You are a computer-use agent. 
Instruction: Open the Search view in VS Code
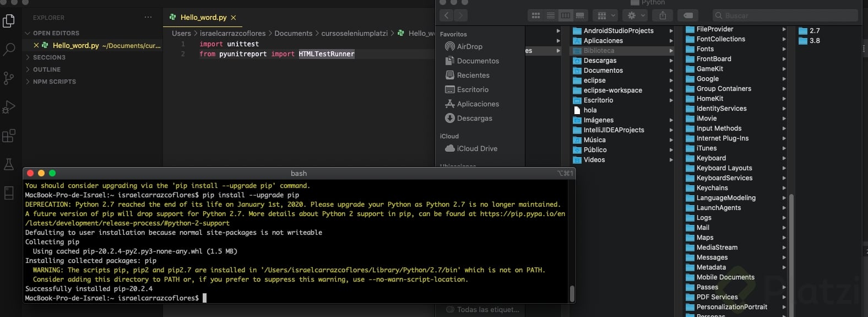click(x=9, y=50)
